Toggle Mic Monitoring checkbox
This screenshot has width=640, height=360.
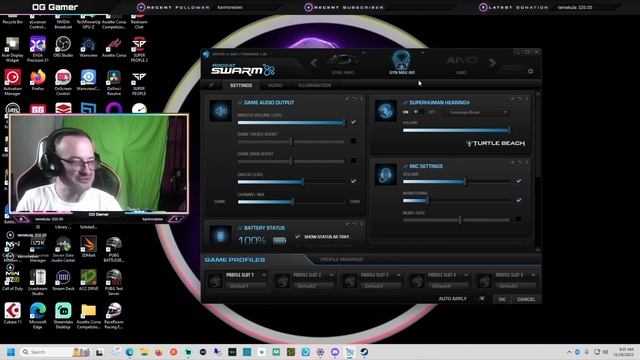(x=518, y=200)
